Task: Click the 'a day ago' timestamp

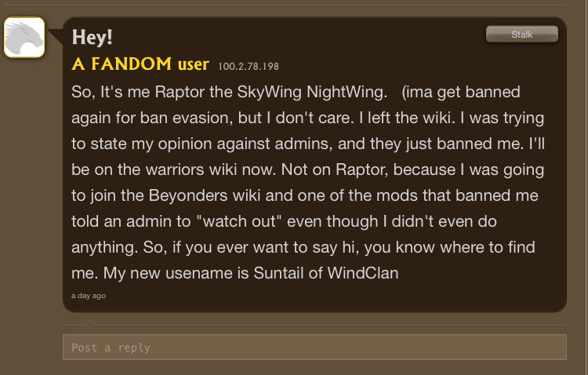Action: (x=89, y=296)
